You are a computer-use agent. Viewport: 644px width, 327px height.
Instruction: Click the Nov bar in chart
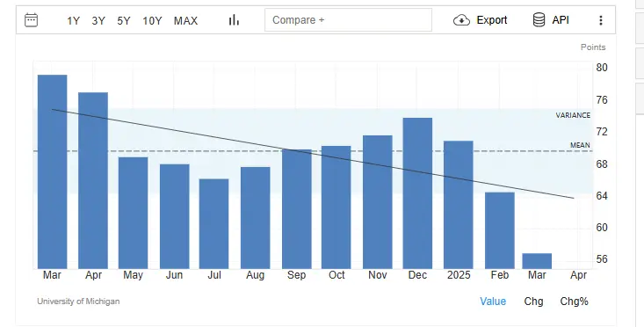pyautogui.click(x=378, y=202)
